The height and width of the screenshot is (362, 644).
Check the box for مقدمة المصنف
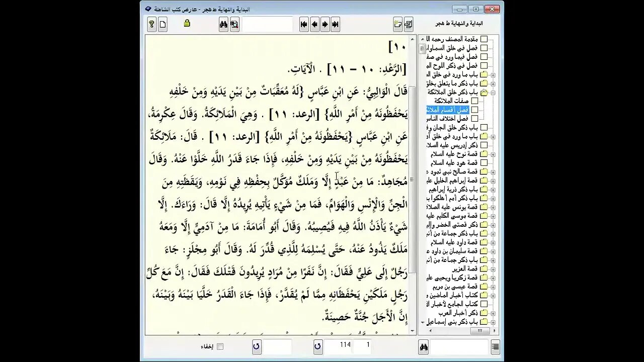[484, 39]
